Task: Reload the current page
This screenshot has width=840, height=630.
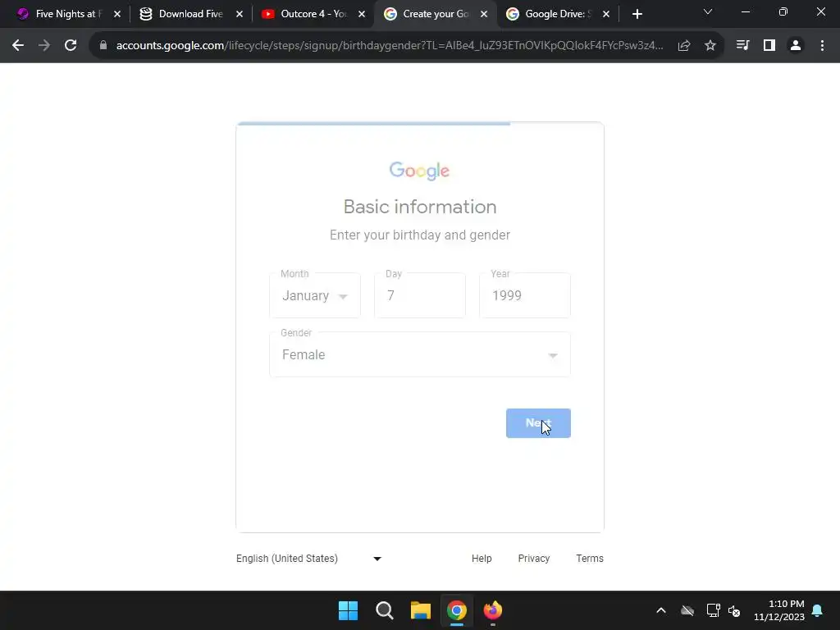Action: coord(71,46)
